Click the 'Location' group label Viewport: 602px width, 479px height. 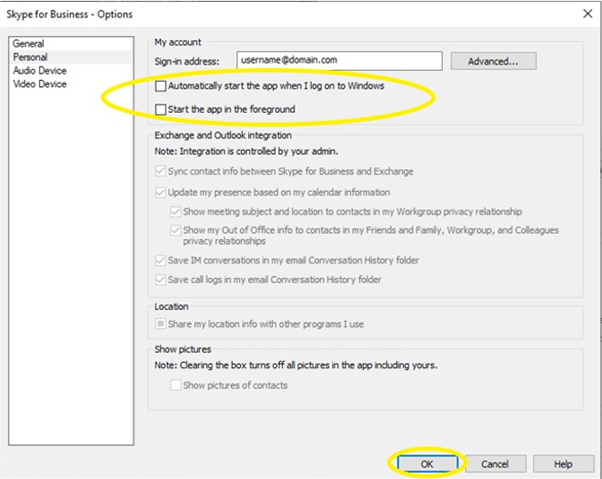(171, 307)
